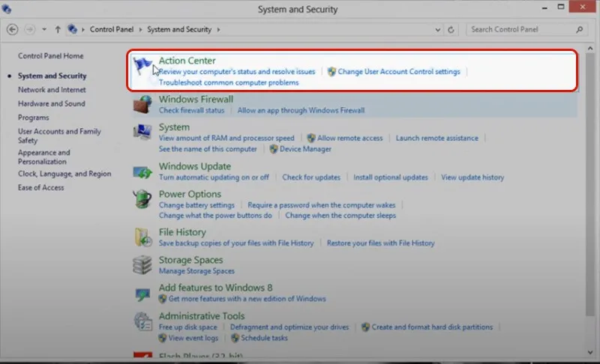This screenshot has width=600, height=364.
Task: Click the Storage Spaces drives icon
Action: pos(143,265)
